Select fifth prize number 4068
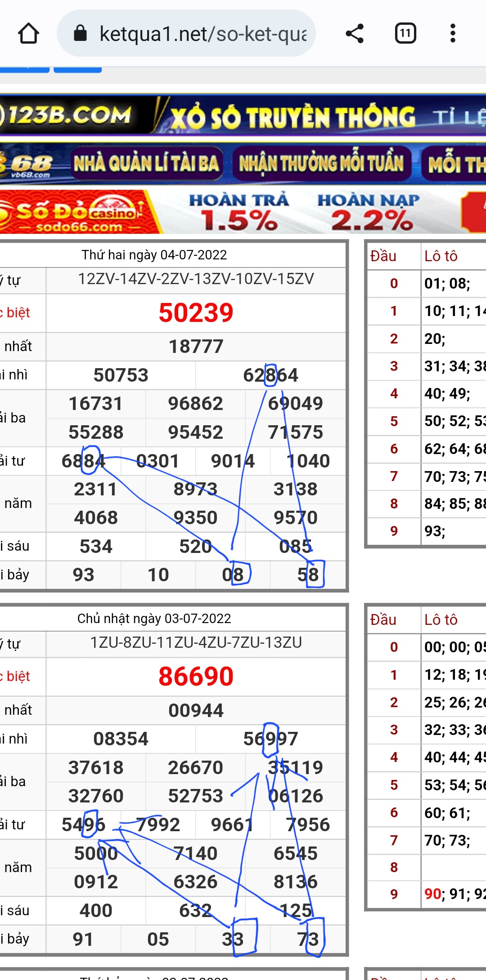 click(96, 518)
